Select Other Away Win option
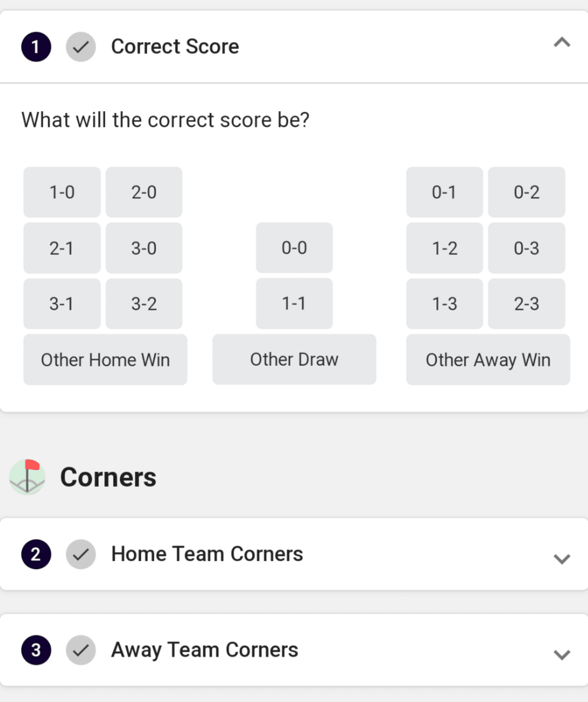 (x=488, y=360)
